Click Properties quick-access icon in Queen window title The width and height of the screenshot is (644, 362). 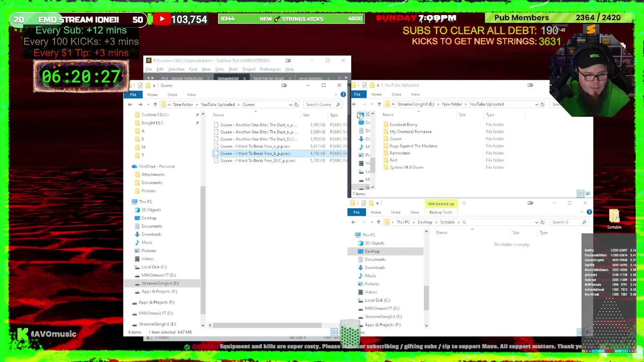point(140,85)
